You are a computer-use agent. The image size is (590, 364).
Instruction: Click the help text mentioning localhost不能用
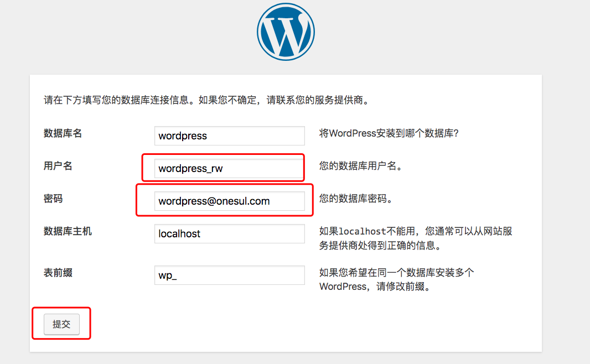point(416,238)
